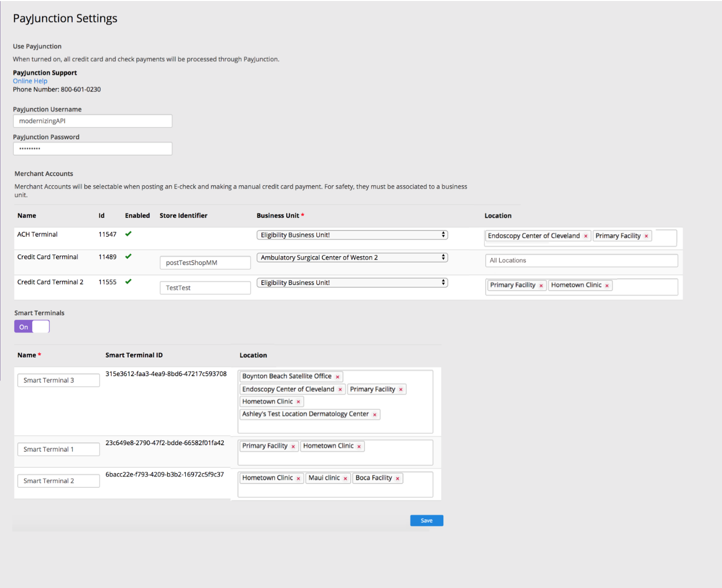Click the support phone number 800-601-0230
The width and height of the screenshot is (722, 588).
pos(81,90)
